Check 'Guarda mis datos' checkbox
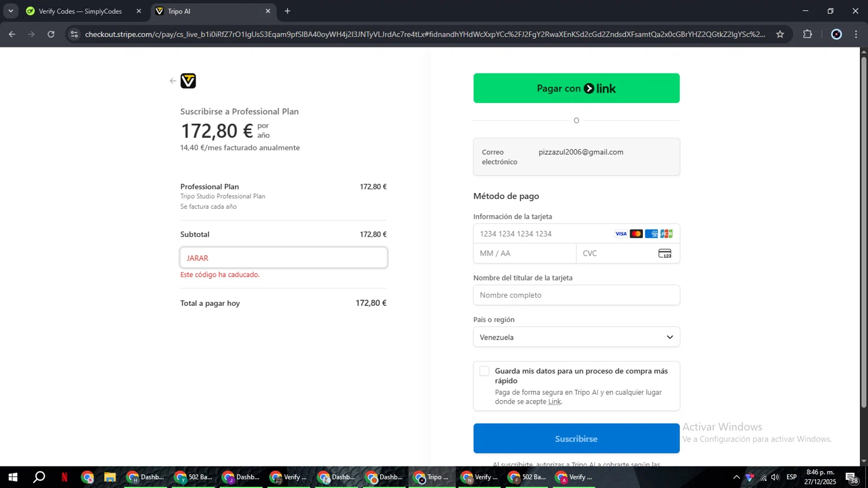Image resolution: width=868 pixels, height=488 pixels. tap(484, 371)
